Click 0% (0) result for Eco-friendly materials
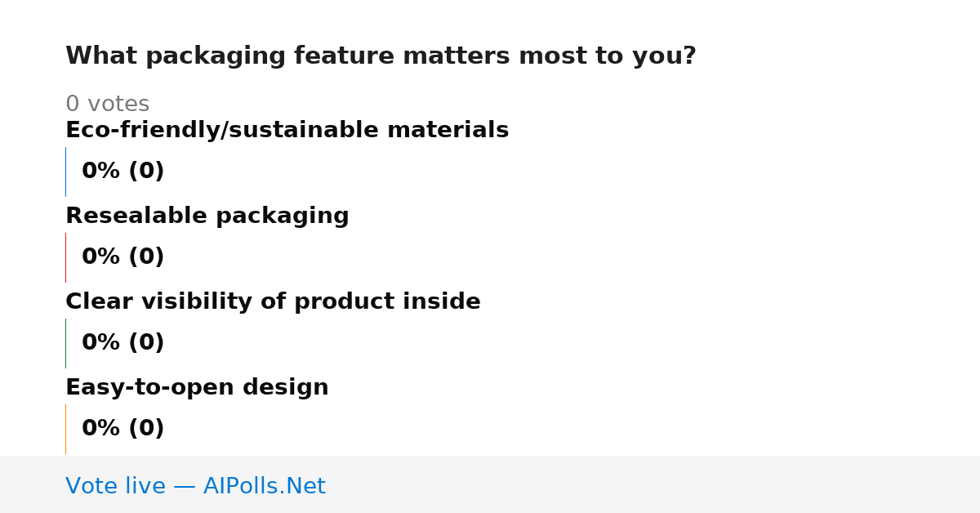The height and width of the screenshot is (513, 980). [122, 172]
